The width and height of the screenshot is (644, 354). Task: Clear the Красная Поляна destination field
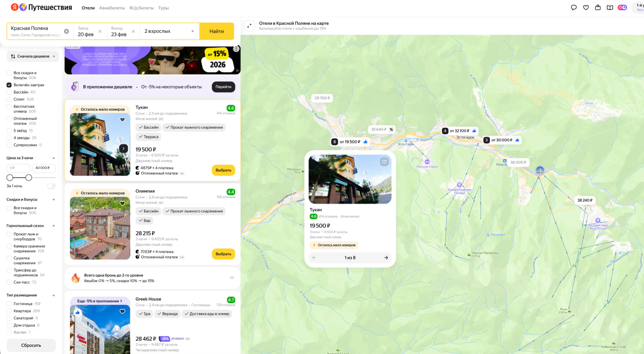[x=66, y=31]
